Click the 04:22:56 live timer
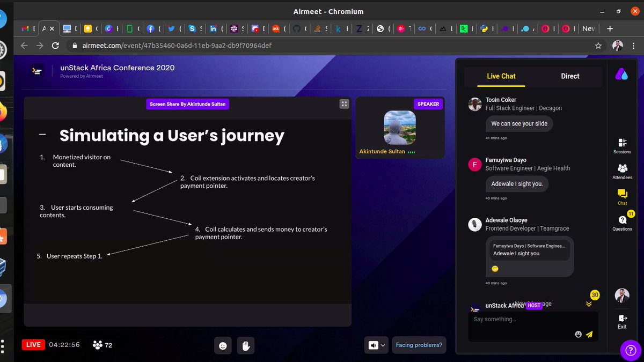This screenshot has height=362, width=644. 64,345
